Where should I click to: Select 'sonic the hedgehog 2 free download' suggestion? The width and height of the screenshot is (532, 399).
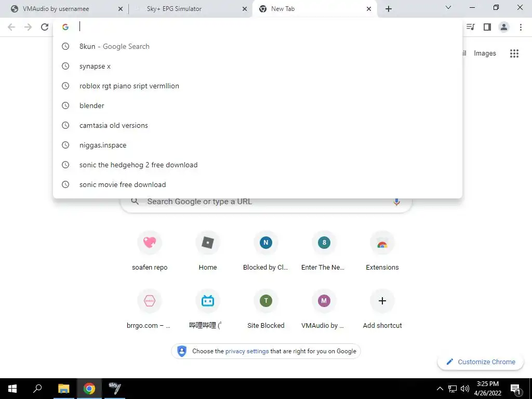click(x=258, y=165)
